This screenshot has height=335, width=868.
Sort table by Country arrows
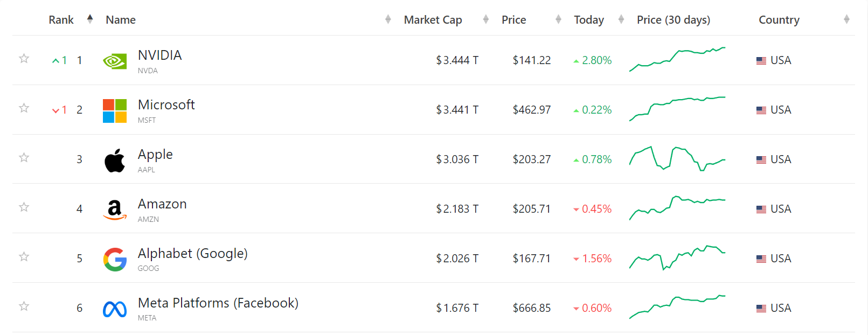846,19
